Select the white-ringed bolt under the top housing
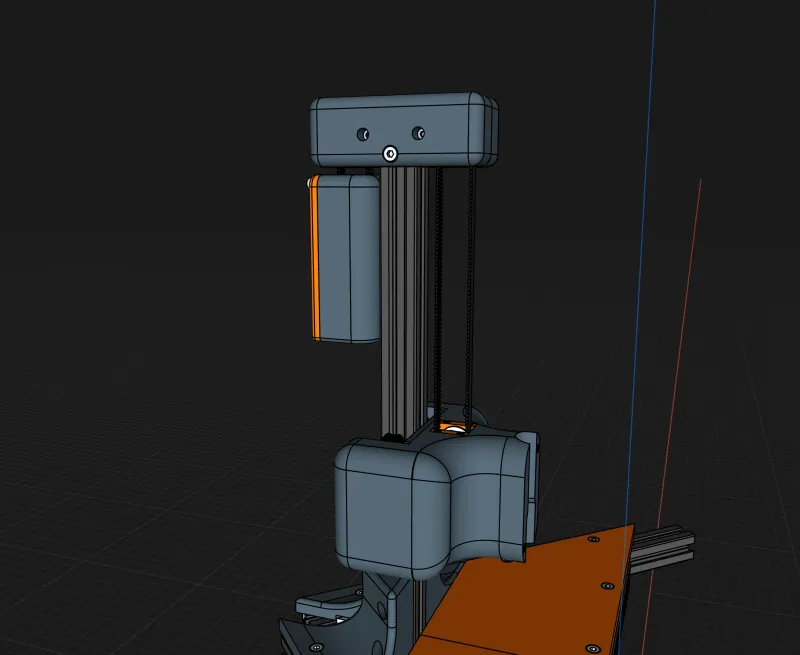Image resolution: width=800 pixels, height=655 pixels. pos(390,154)
